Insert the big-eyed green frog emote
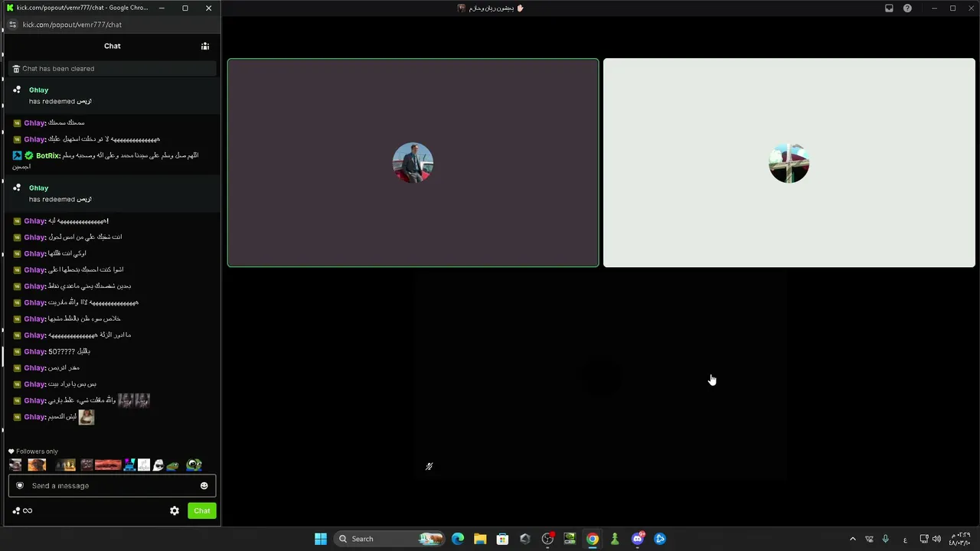Viewport: 980px width, 551px height. [194, 465]
